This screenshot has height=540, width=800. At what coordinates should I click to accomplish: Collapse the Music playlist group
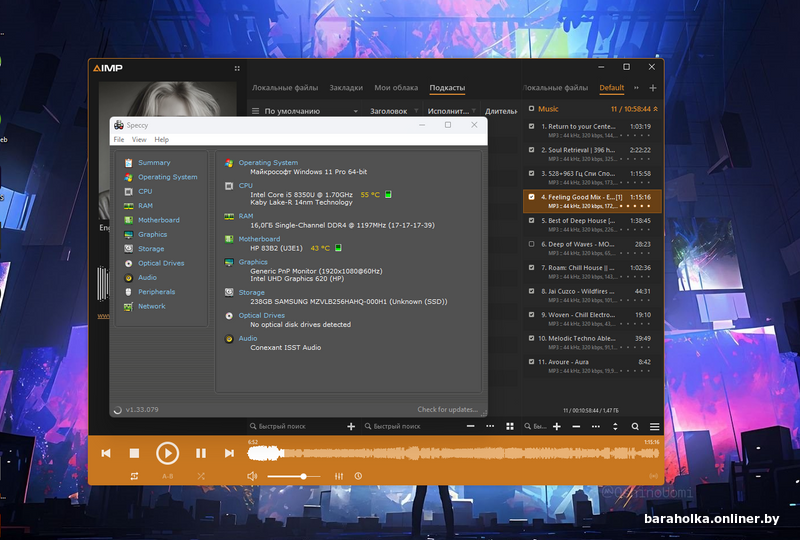click(658, 109)
